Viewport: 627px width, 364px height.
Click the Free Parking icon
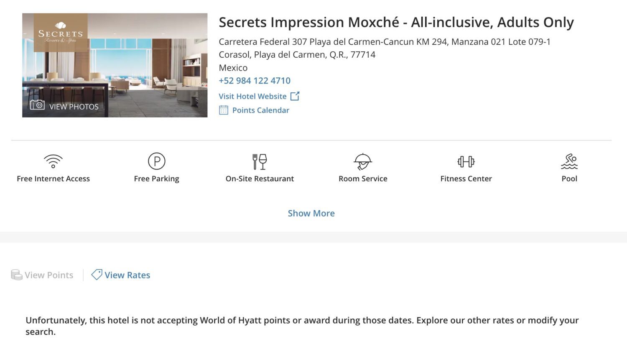pos(156,161)
